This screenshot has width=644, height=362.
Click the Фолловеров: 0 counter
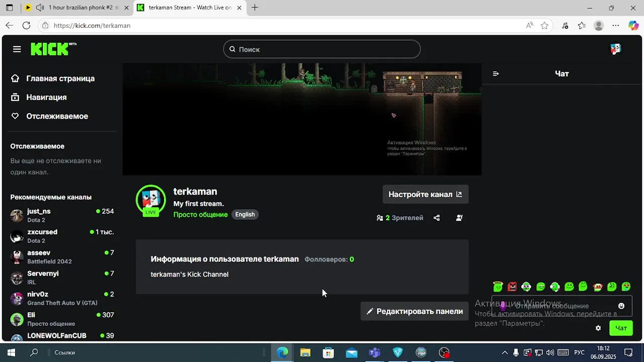pos(329,259)
